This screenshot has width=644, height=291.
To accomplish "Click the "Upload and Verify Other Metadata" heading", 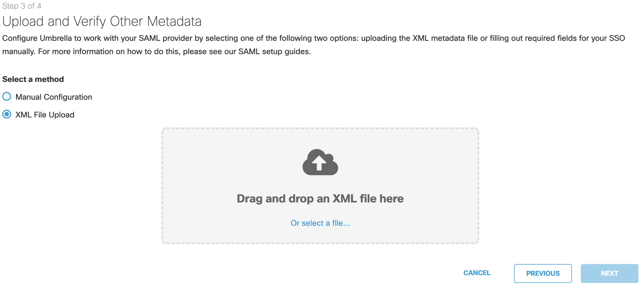I will coord(102,21).
